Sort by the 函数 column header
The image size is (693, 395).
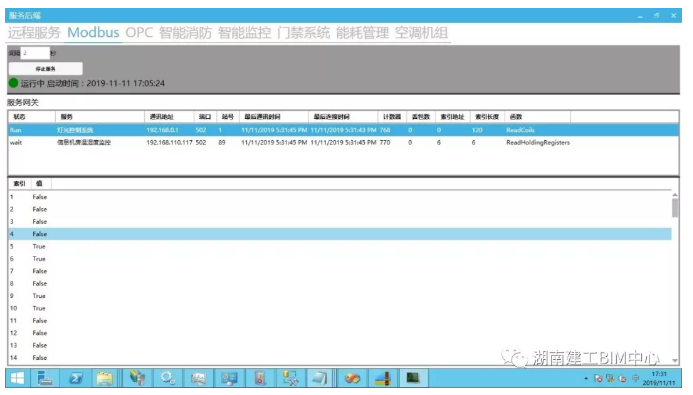537,117
